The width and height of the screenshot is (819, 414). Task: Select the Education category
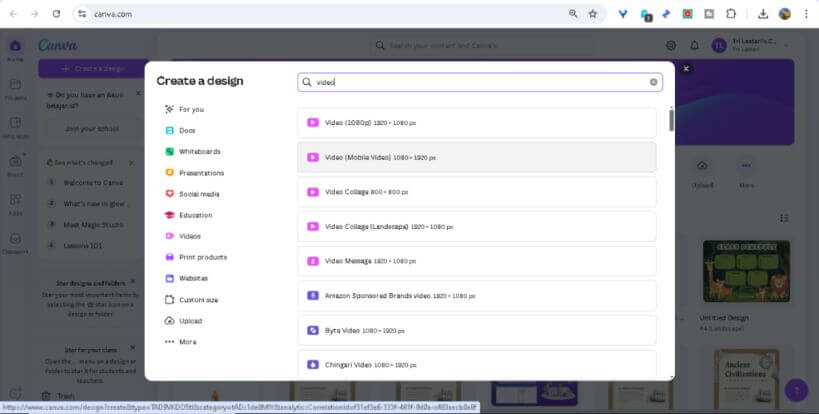click(x=189, y=215)
